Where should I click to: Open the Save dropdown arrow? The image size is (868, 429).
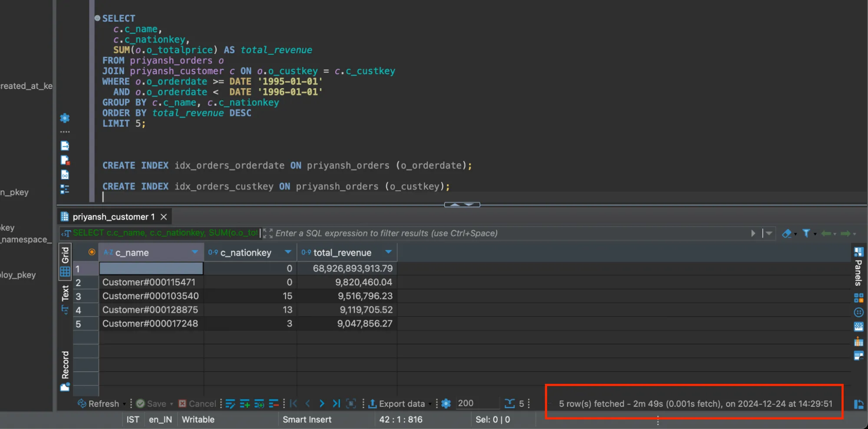(x=172, y=404)
